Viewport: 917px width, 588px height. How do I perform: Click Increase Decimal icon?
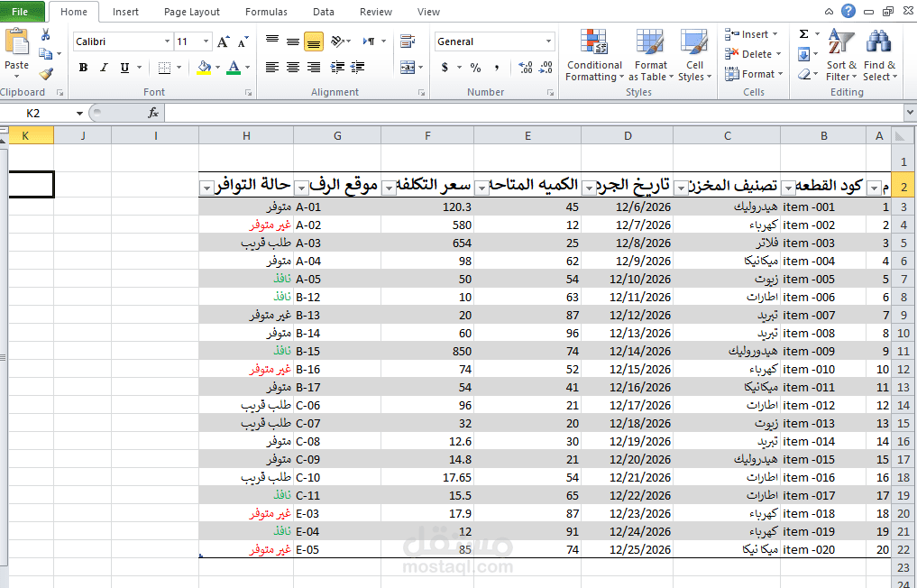[x=525, y=68]
